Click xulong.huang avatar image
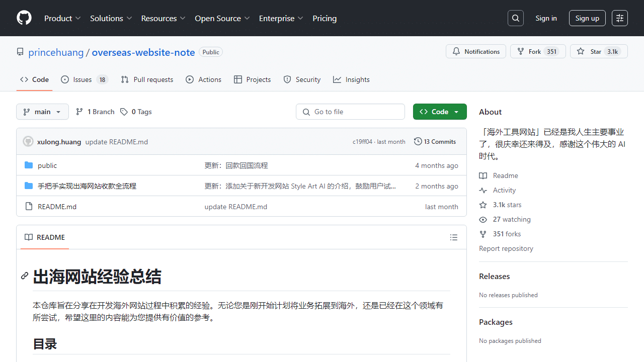The image size is (644, 362). click(x=28, y=142)
